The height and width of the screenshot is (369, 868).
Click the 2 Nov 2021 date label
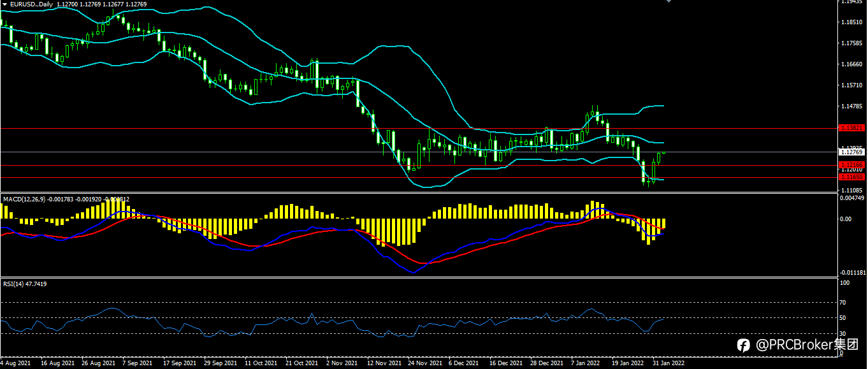pos(342,363)
